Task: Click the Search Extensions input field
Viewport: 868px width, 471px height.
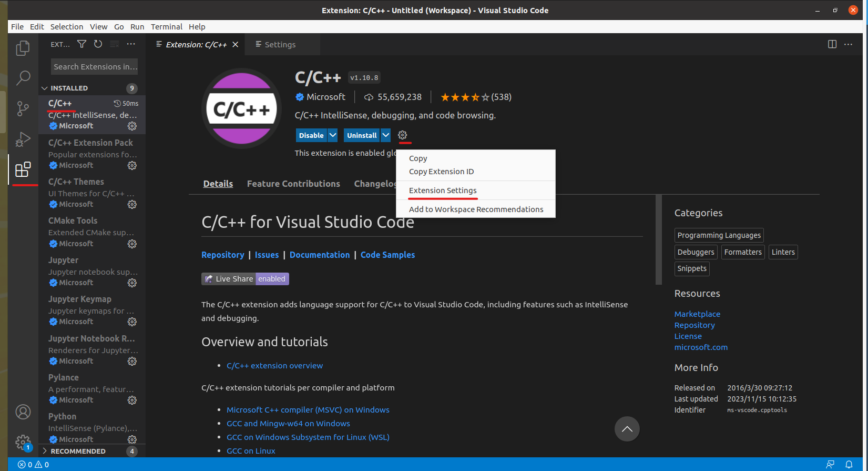Action: pos(95,67)
